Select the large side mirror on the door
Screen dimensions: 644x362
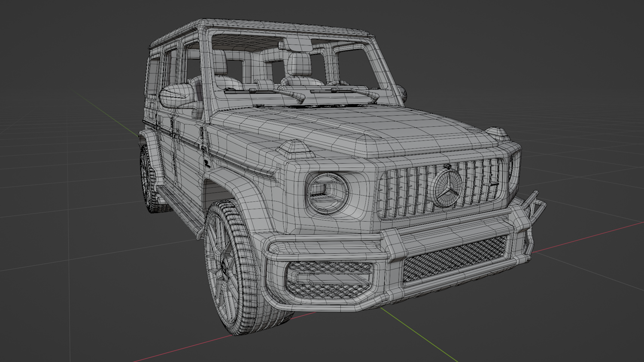[177, 95]
